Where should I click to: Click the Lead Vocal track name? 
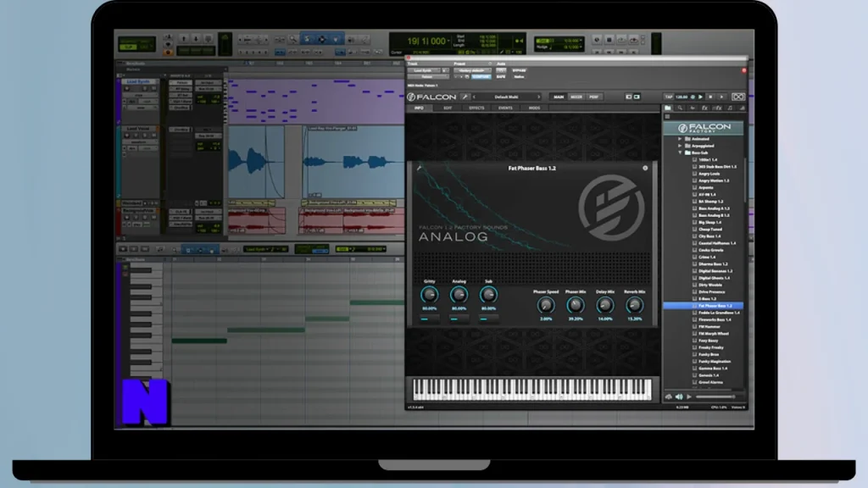point(138,129)
